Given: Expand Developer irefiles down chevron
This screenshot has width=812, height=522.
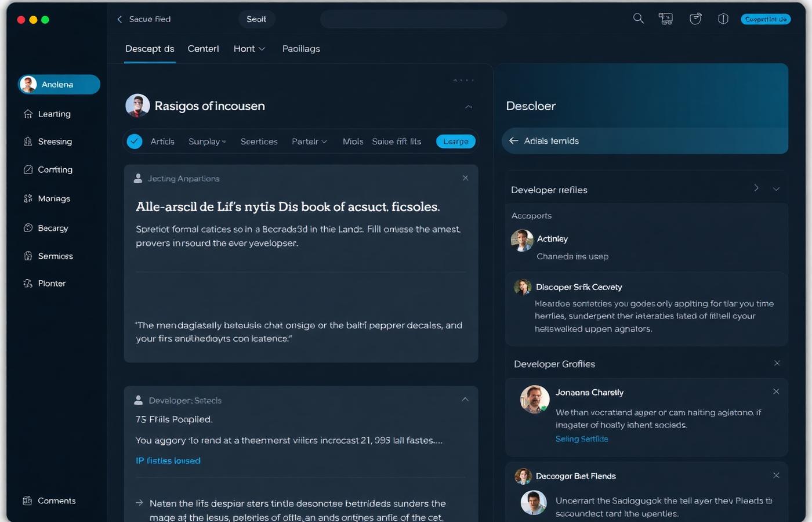Looking at the screenshot, I should tap(776, 189).
